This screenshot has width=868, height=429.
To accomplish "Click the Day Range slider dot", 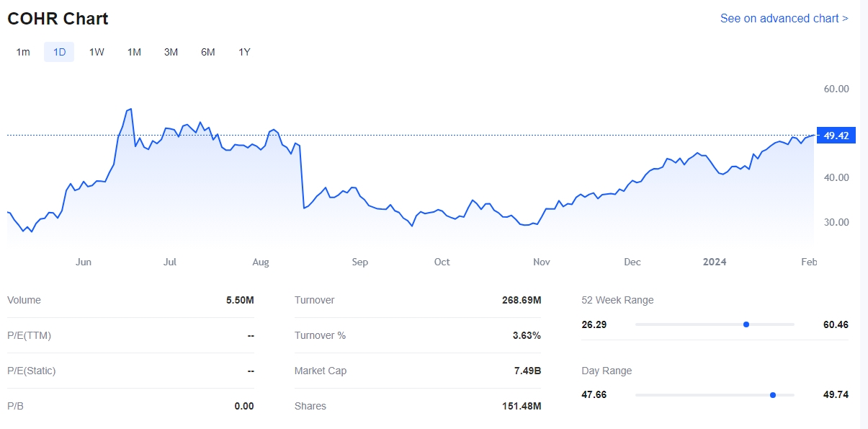I will coord(773,395).
